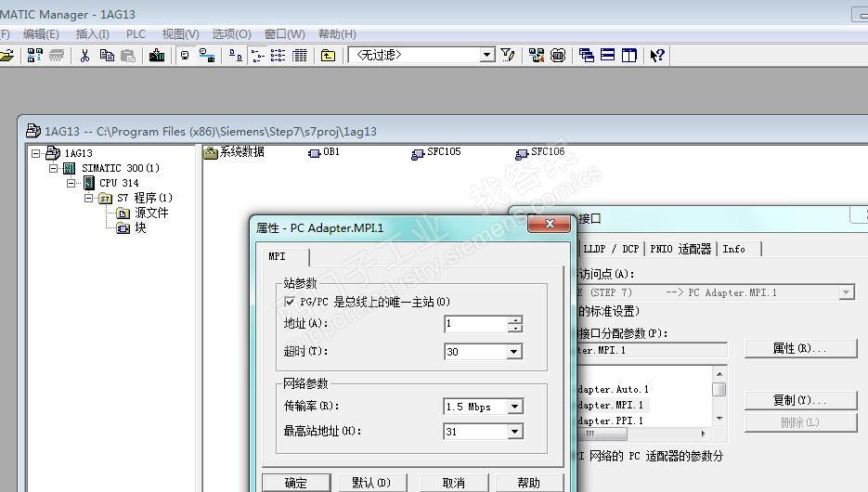Open the 插入(I) menu
The width and height of the screenshot is (868, 492).
click(x=93, y=34)
